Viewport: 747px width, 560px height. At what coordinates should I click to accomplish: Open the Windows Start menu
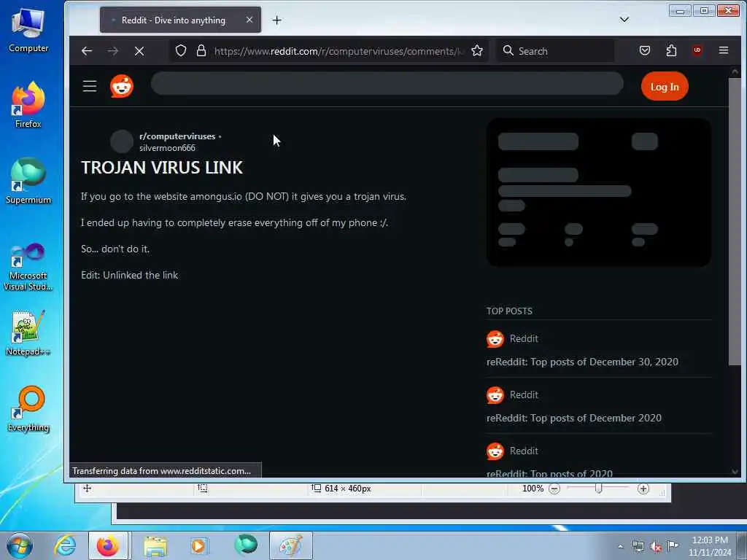click(20, 546)
